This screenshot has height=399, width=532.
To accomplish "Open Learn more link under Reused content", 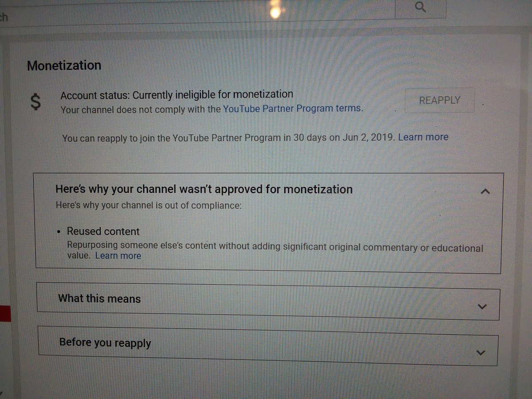I will [118, 256].
